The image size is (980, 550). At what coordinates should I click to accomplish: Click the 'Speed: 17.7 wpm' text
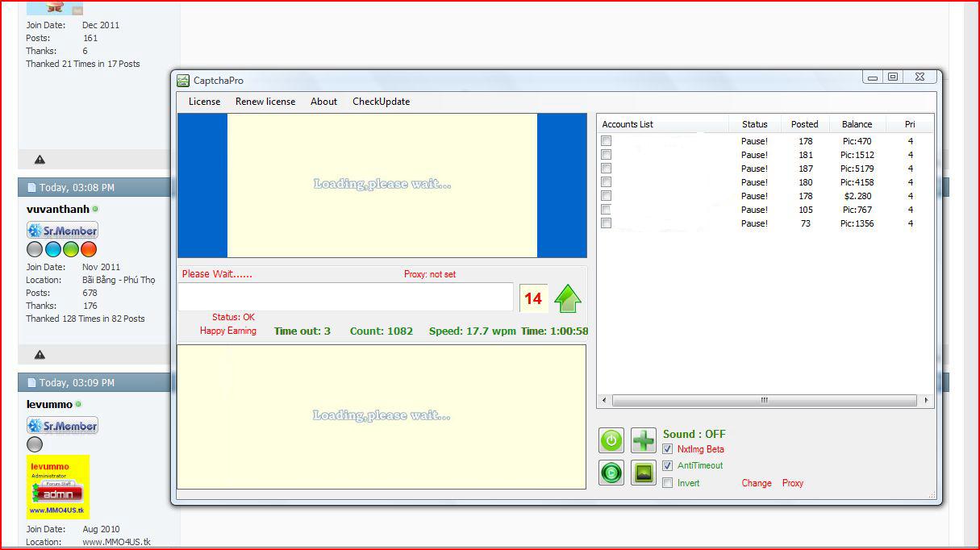pyautogui.click(x=472, y=331)
